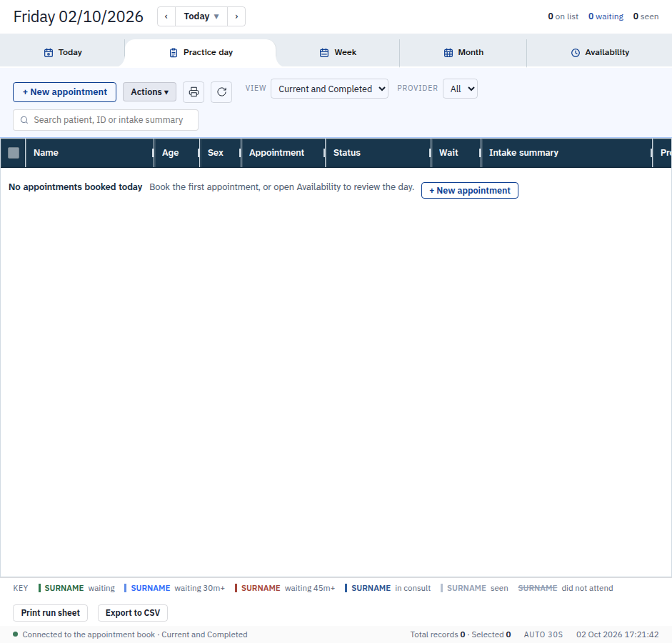This screenshot has height=643, width=672.
Task: Click the 0 waiting link
Action: click(x=606, y=16)
